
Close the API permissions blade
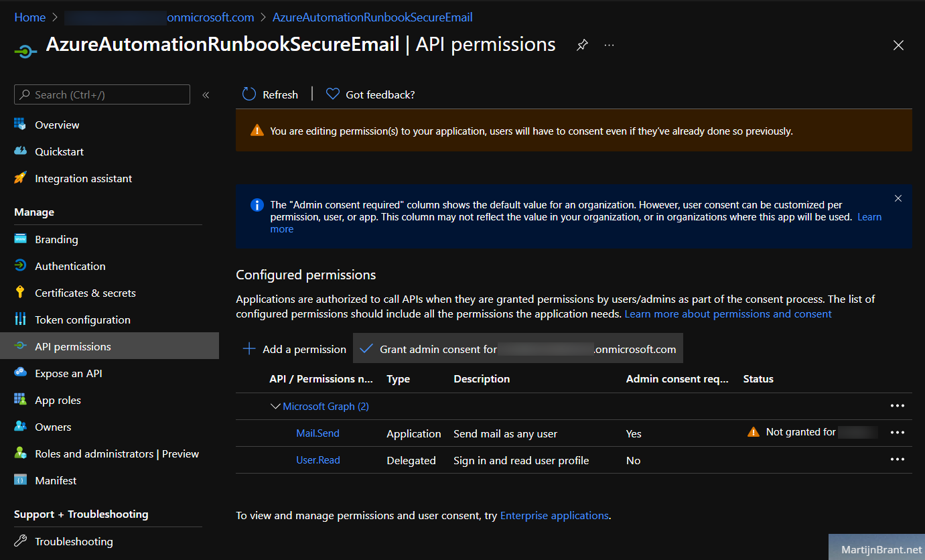(898, 46)
